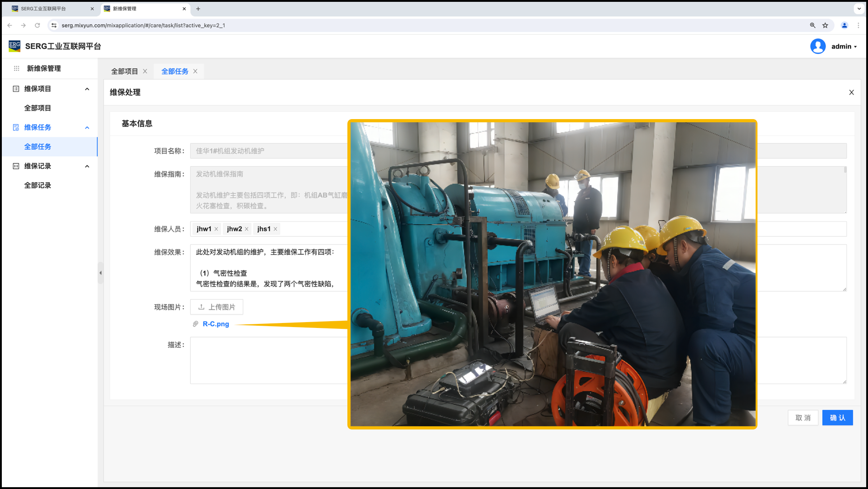Switch to the 全部项目 tab
This screenshot has height=489, width=868.
click(x=125, y=71)
